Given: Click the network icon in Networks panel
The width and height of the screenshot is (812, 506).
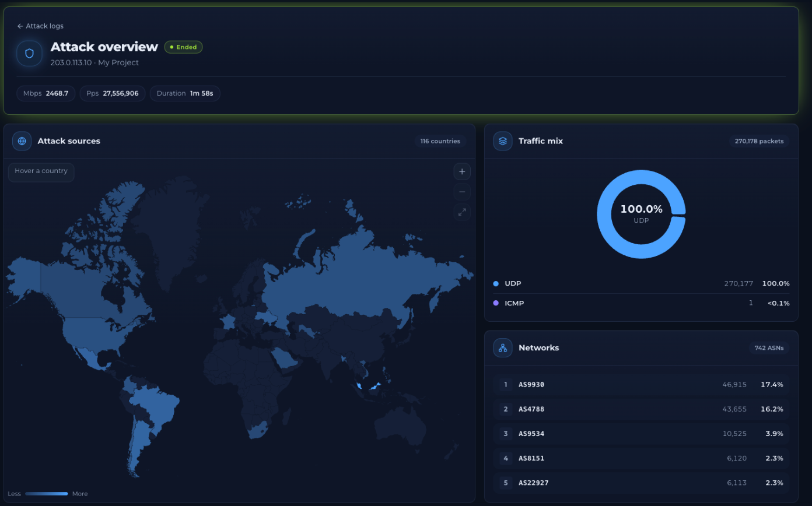Looking at the screenshot, I should pyautogui.click(x=503, y=348).
